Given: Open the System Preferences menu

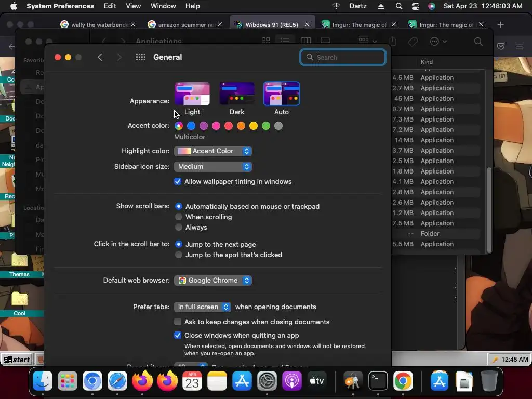Looking at the screenshot, I should 60,6.
